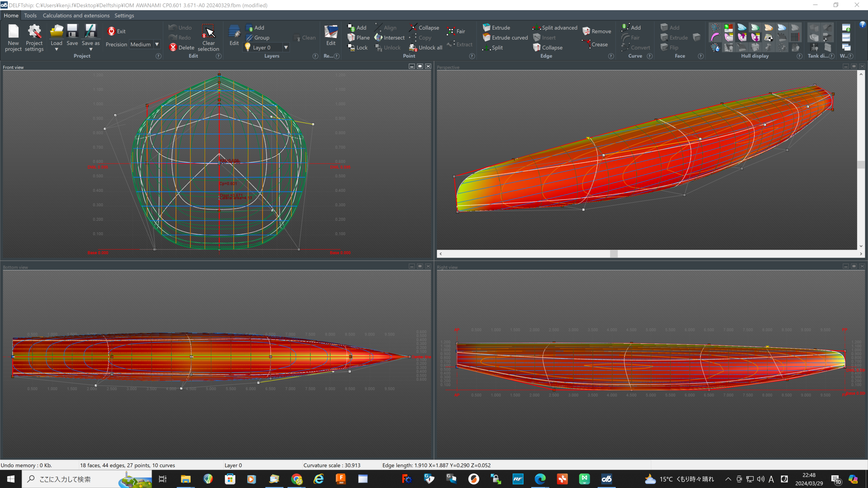The image size is (868, 488).
Task: Click the Delete button
Action: (x=181, y=48)
